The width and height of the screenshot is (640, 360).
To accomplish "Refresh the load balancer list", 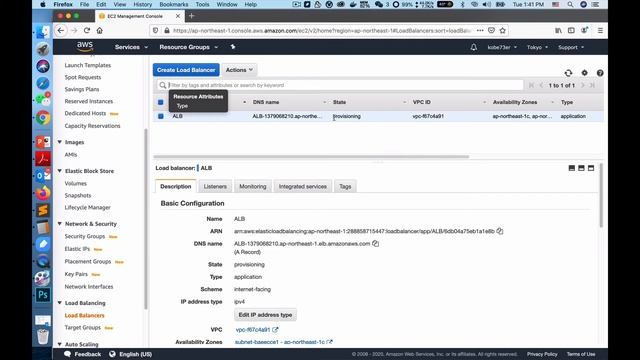I will (x=568, y=73).
